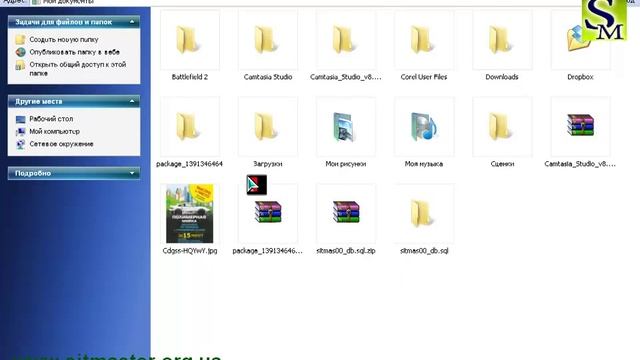Screen dimensions: 640x360
Task: Click the sitmas00_db.sql folder name
Action: click(x=424, y=251)
